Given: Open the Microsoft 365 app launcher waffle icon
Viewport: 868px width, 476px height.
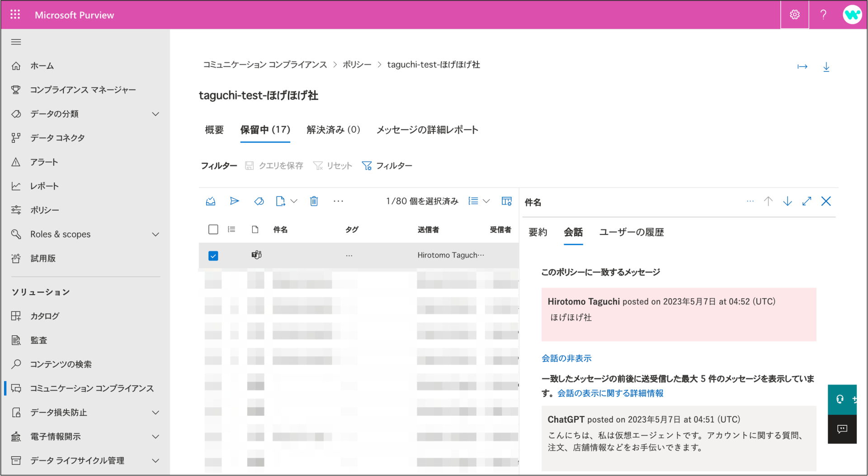Looking at the screenshot, I should 15,14.
